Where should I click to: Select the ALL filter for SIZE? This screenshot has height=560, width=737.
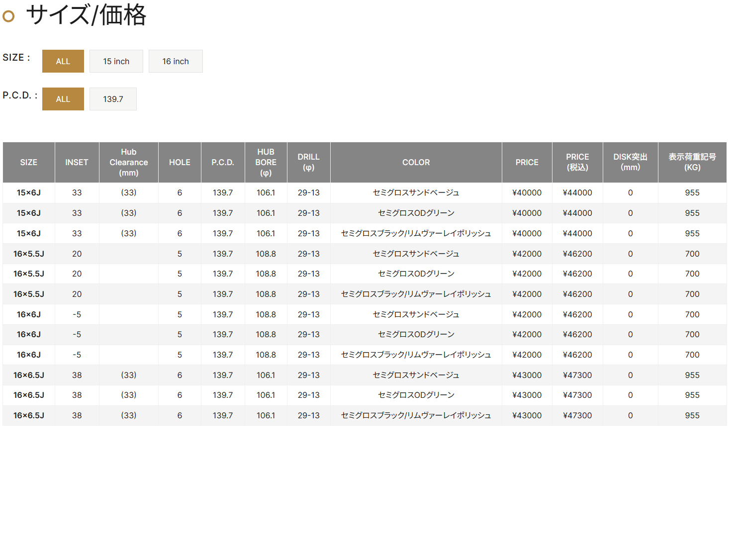pyautogui.click(x=63, y=61)
